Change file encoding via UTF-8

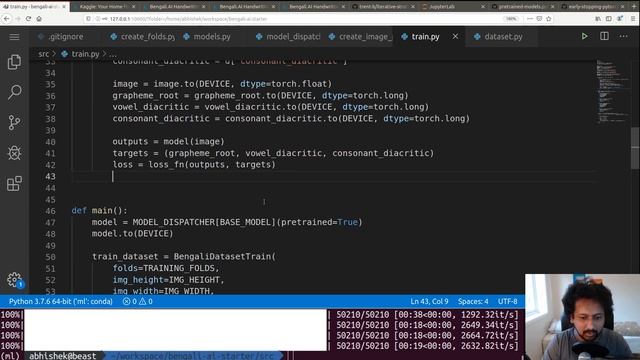507,302
